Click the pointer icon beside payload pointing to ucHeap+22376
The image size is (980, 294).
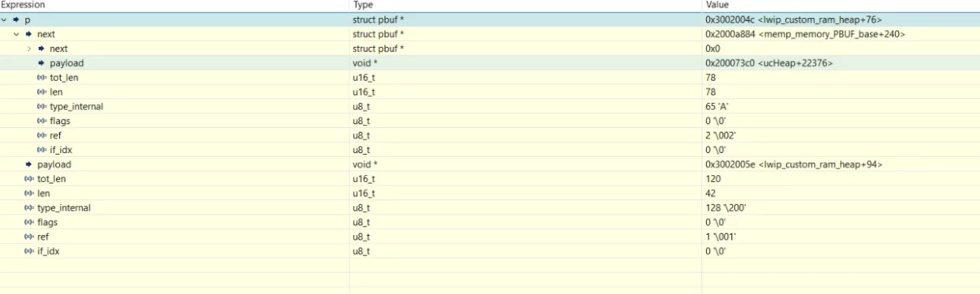pos(42,63)
